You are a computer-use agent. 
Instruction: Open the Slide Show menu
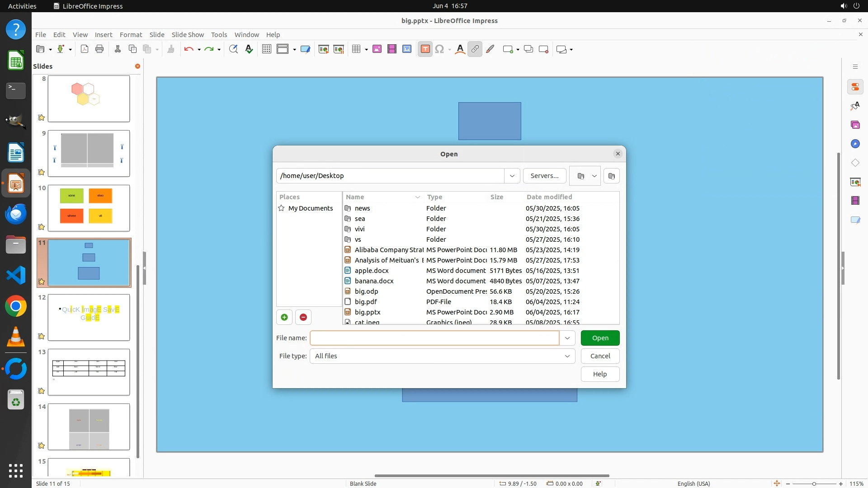[188, 34]
